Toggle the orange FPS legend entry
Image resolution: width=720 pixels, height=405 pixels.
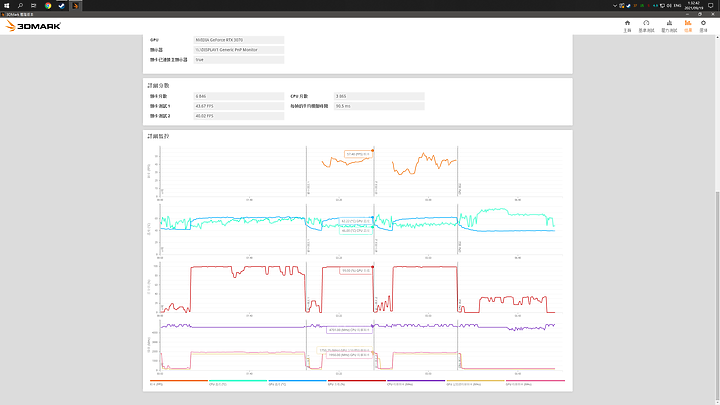tap(179, 382)
